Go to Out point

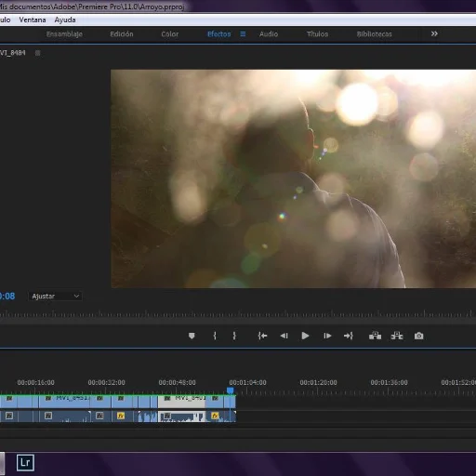click(349, 336)
